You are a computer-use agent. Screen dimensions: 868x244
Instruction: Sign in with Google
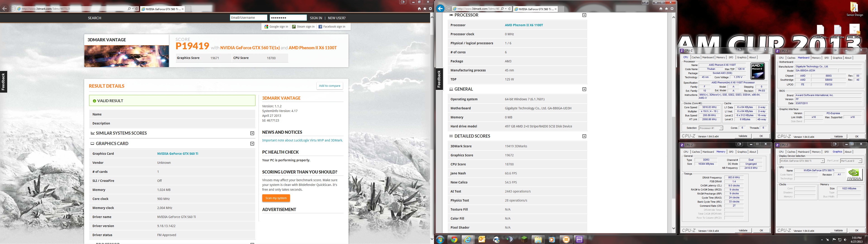(276, 27)
